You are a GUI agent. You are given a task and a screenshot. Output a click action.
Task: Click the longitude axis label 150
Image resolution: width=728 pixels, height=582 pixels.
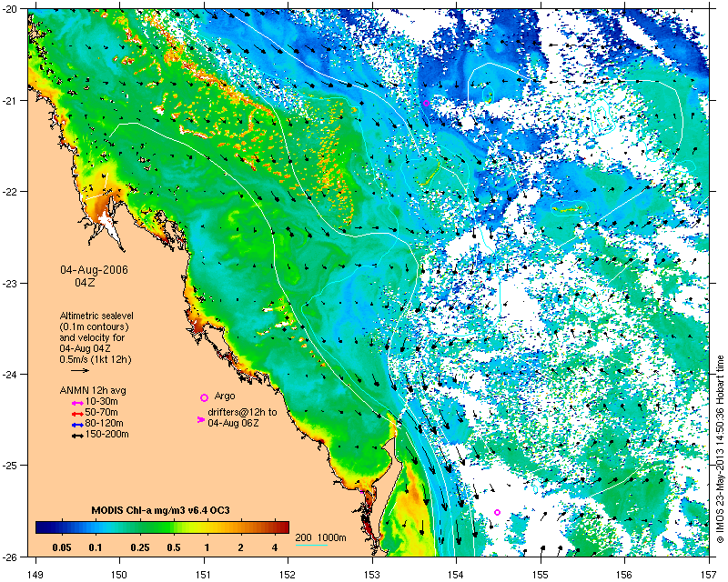coord(119,575)
